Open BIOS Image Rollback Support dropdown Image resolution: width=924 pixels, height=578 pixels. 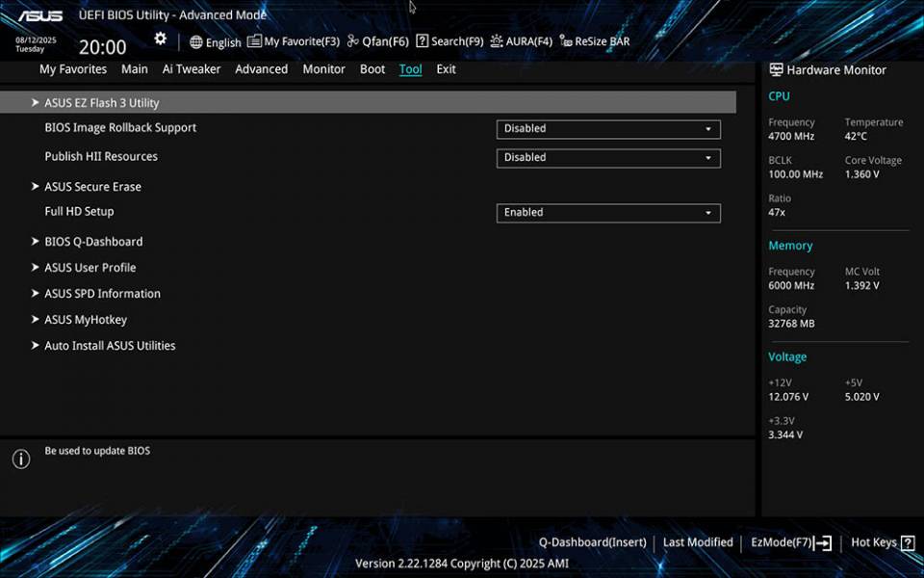tap(607, 129)
